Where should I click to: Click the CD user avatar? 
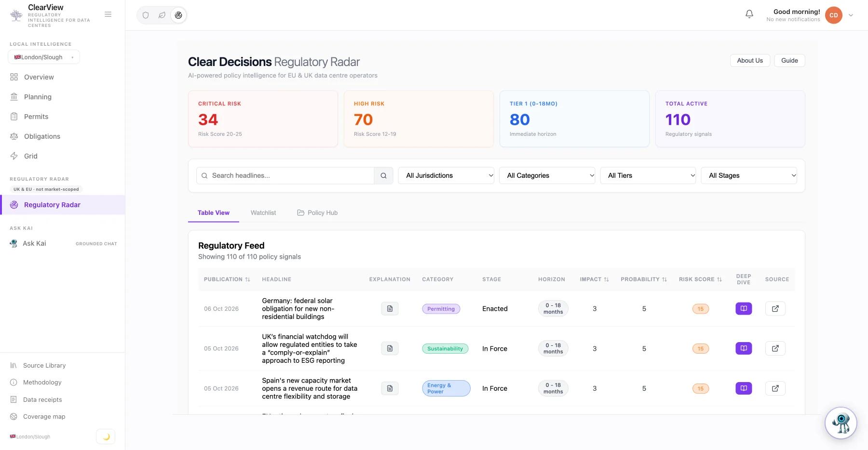click(833, 15)
